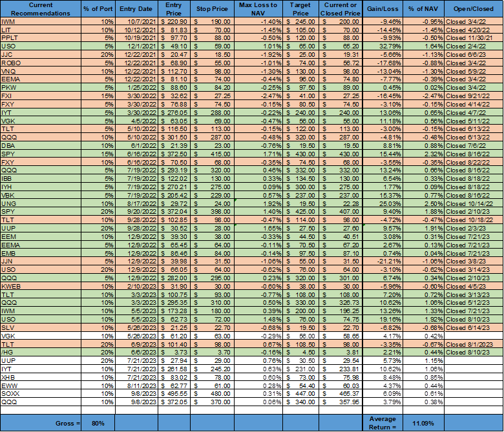Select entry price $ 495.55
The height and width of the screenshot is (432, 504).
(174, 394)
